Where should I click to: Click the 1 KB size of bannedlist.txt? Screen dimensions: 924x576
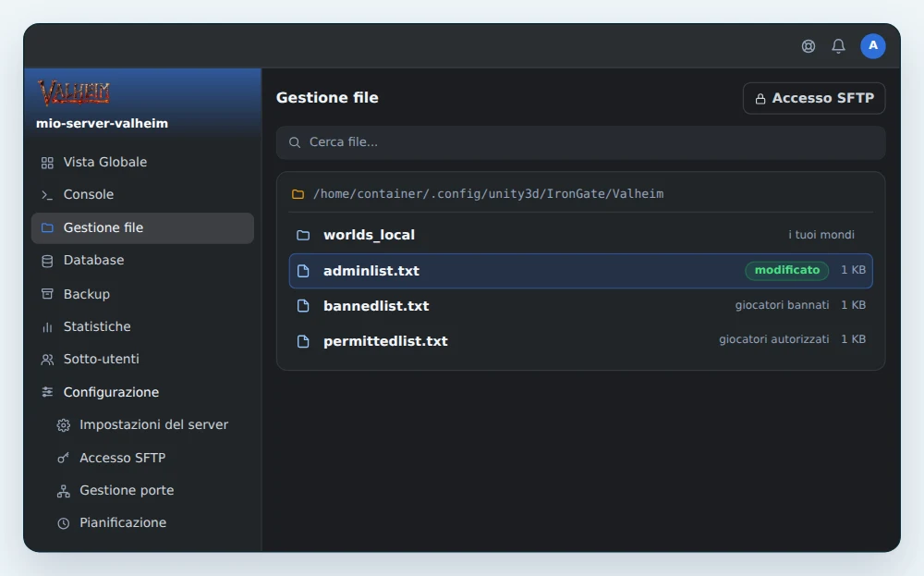[x=853, y=305]
